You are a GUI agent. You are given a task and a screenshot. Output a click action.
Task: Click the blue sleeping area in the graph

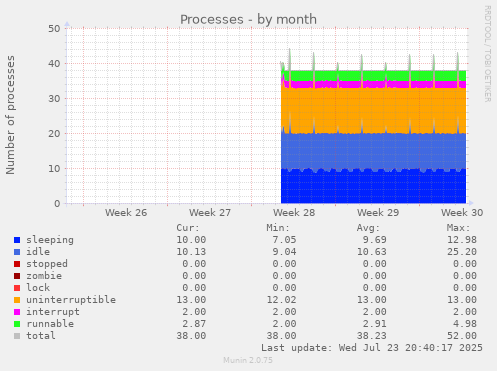click(373, 187)
